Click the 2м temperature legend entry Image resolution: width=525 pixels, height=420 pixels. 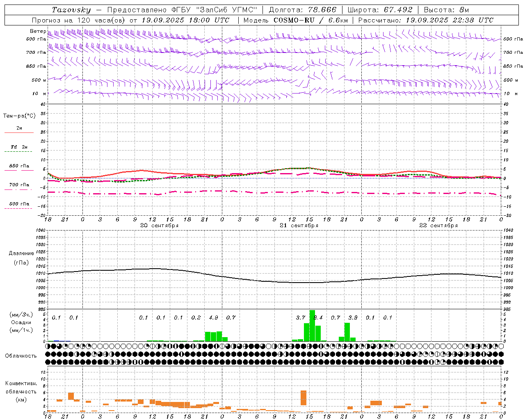19,128
